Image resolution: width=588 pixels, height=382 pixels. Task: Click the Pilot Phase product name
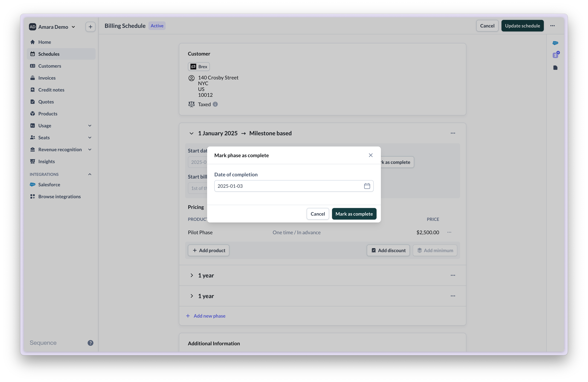(x=200, y=232)
